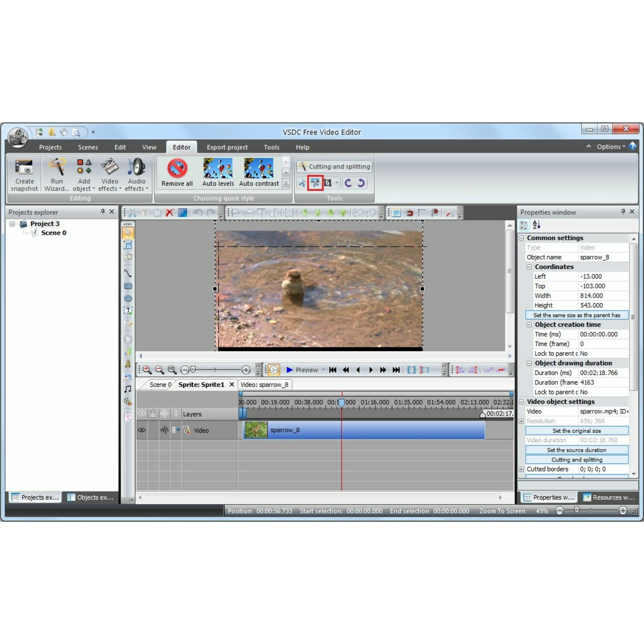644x644 pixels.
Task: Hide the Video layer with eye icon
Action: tap(142, 430)
